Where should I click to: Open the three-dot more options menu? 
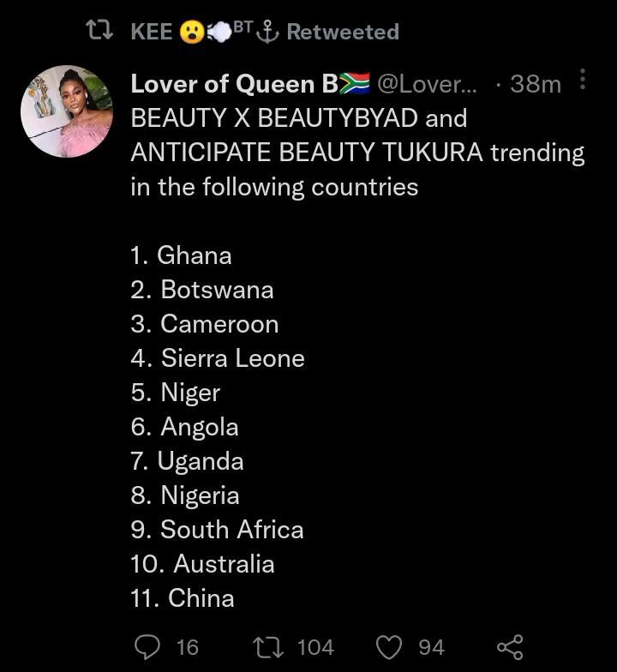pos(584,81)
